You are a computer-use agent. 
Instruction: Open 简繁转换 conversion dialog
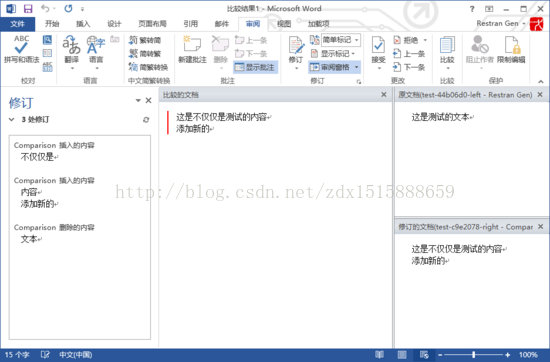tap(148, 67)
